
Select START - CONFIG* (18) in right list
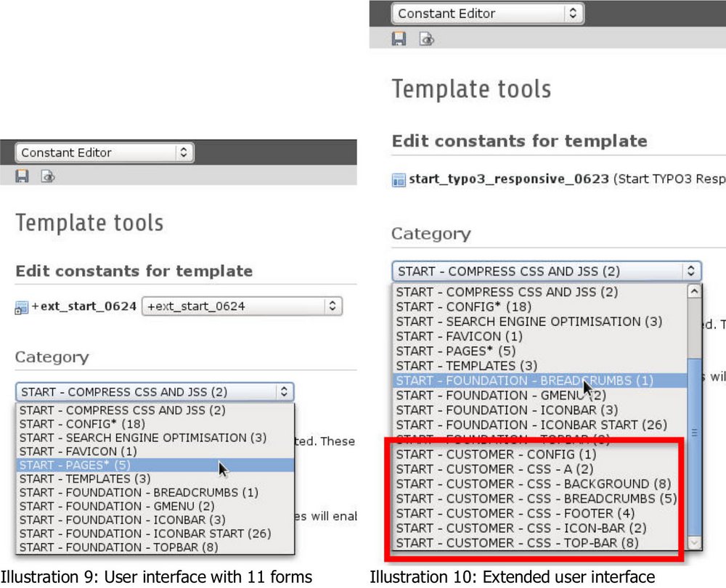[540, 306]
